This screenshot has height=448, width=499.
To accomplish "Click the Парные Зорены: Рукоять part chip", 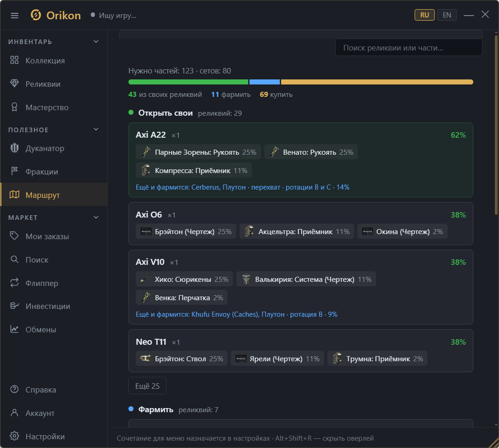I will click(198, 152).
